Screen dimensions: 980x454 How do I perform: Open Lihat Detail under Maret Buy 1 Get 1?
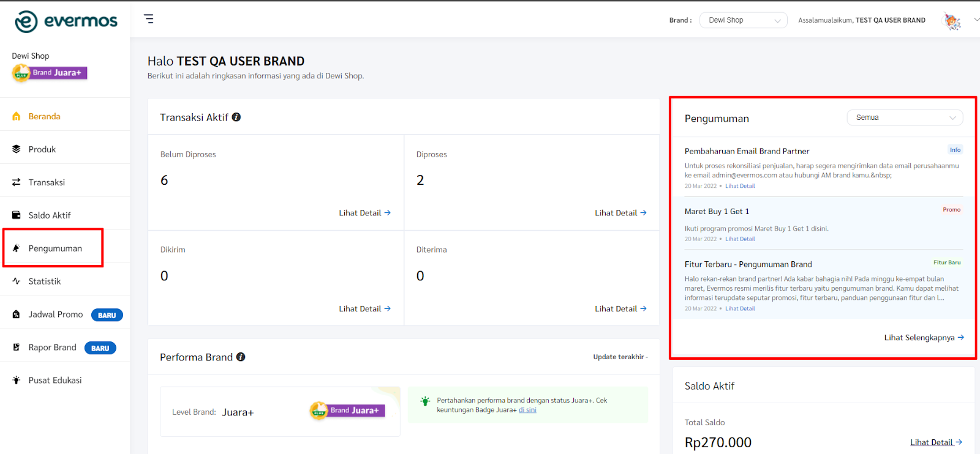click(x=740, y=239)
